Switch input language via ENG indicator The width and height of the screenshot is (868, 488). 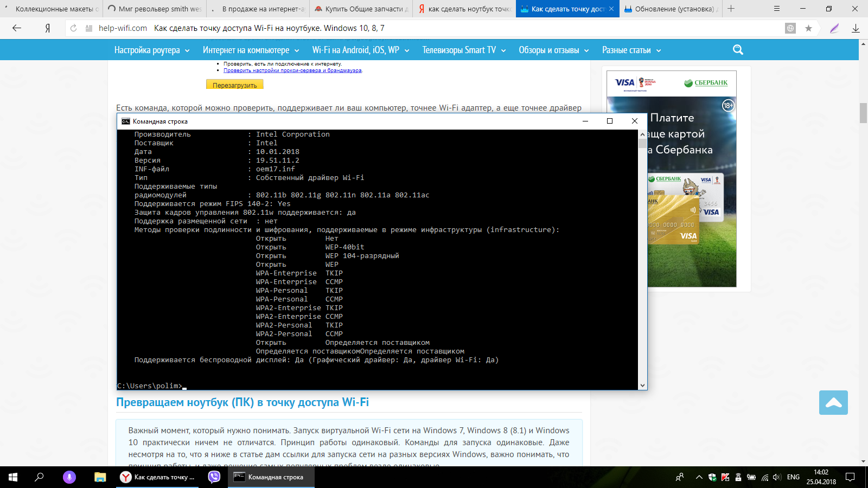793,477
